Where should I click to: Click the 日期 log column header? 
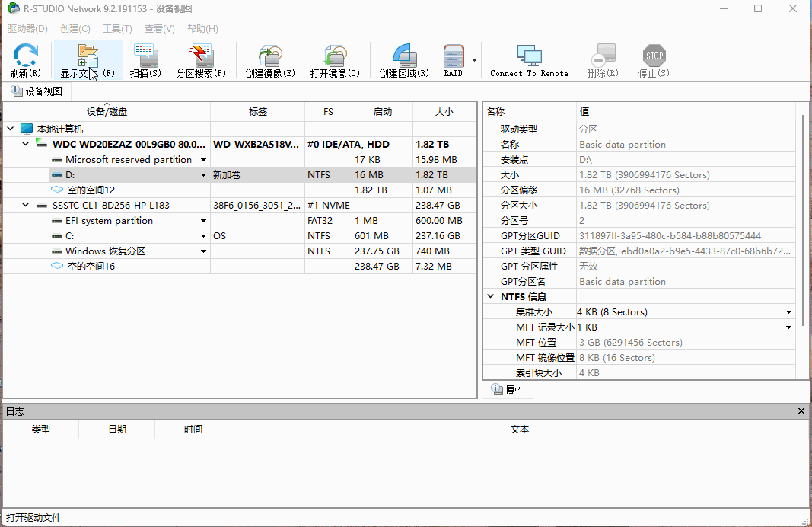[x=117, y=429]
